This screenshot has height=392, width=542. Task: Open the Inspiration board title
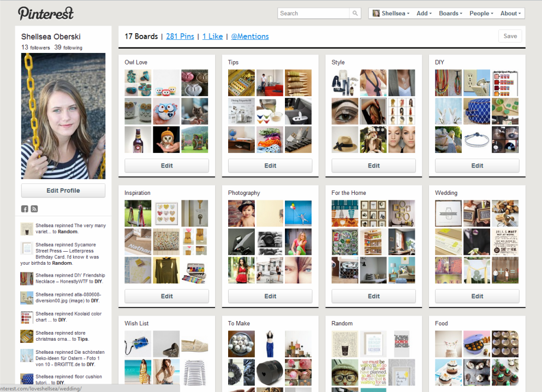pyautogui.click(x=137, y=193)
